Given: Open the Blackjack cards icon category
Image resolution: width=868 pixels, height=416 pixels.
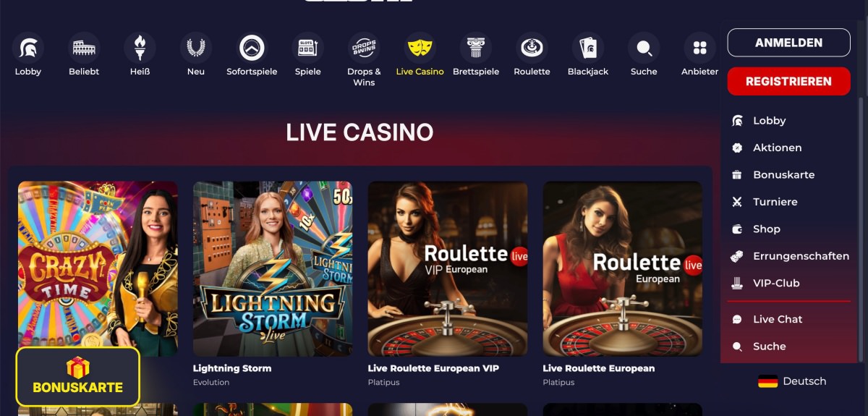Looking at the screenshot, I should tap(588, 48).
